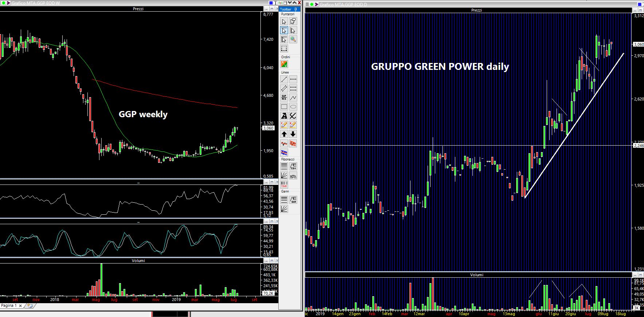The image size is (644, 317).
Task: Activate the zoom magnifier tool
Action: tap(293, 39)
